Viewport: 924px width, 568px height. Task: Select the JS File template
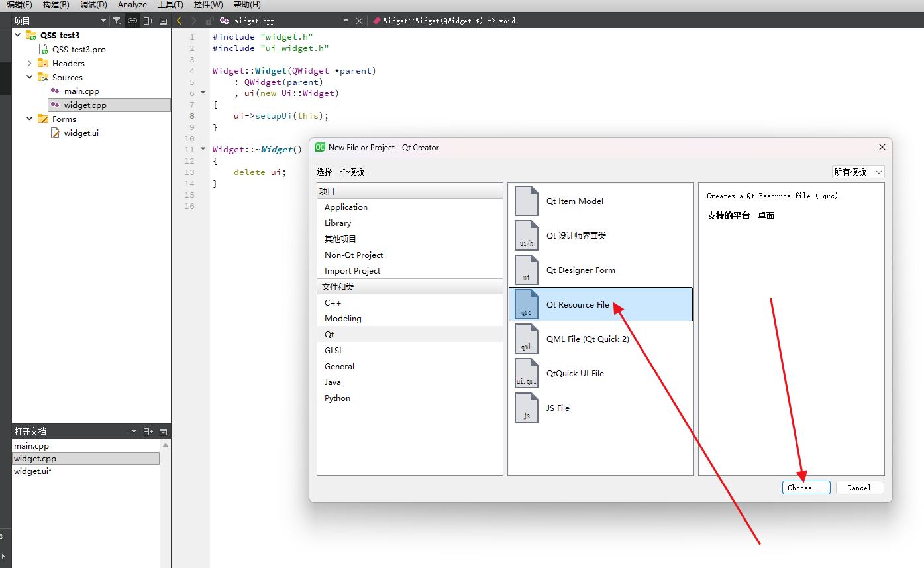[600, 408]
